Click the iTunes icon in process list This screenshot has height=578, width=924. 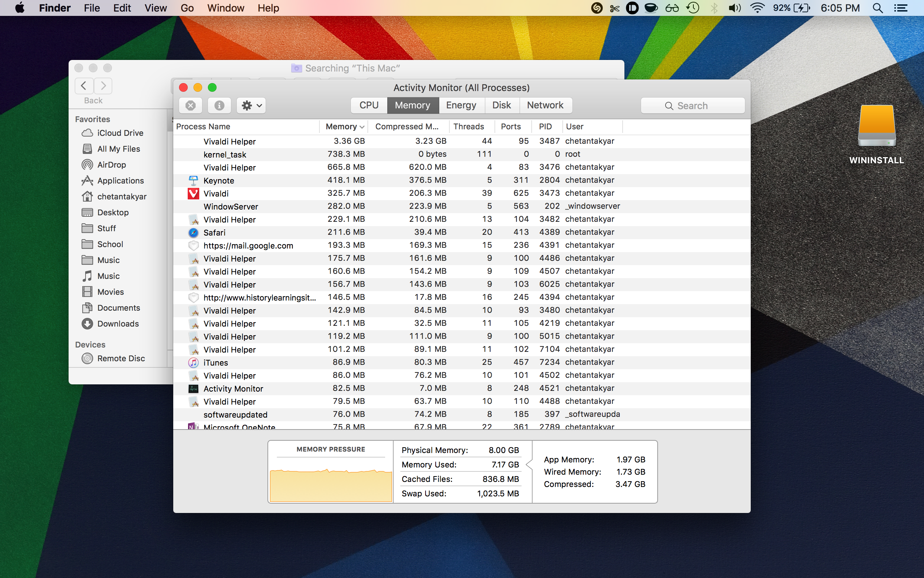(193, 362)
